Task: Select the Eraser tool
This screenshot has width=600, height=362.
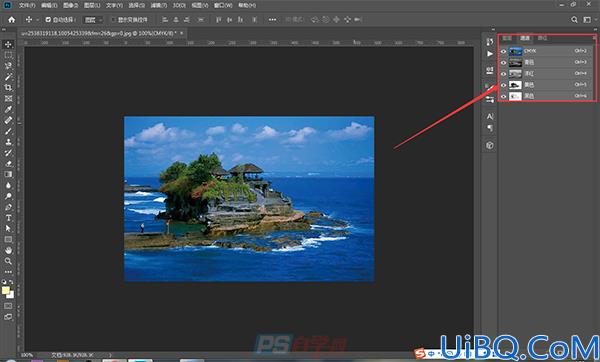Action: coord(8,163)
